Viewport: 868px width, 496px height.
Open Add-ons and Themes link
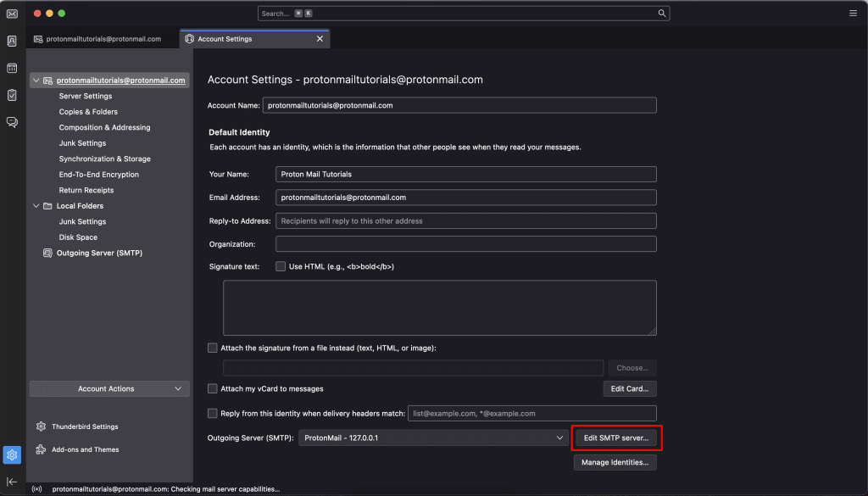(86, 449)
